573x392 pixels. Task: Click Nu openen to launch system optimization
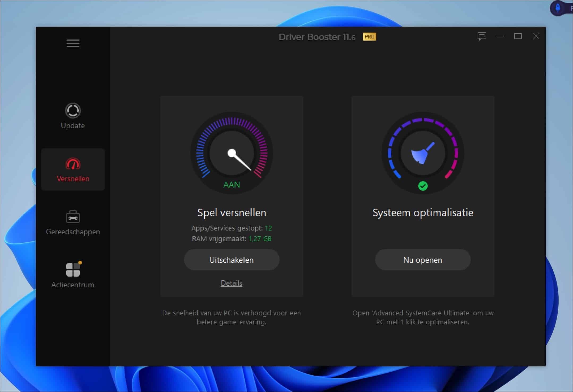(423, 260)
